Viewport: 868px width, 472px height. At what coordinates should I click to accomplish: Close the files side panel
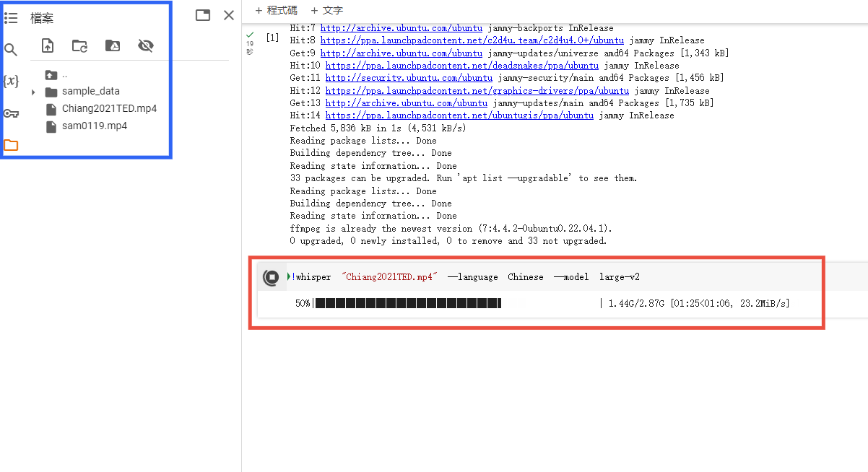tap(229, 15)
